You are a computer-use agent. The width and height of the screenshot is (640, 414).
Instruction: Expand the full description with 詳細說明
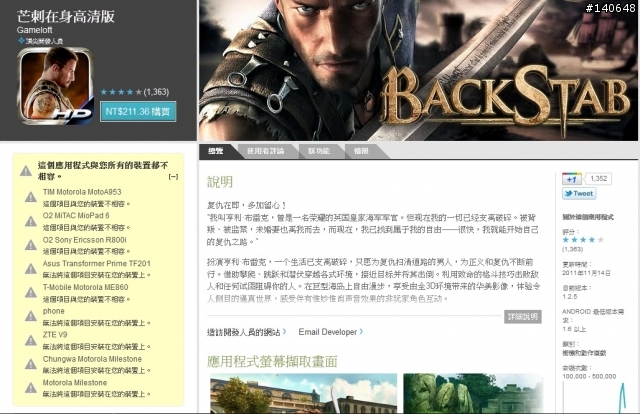pyautogui.click(x=523, y=316)
